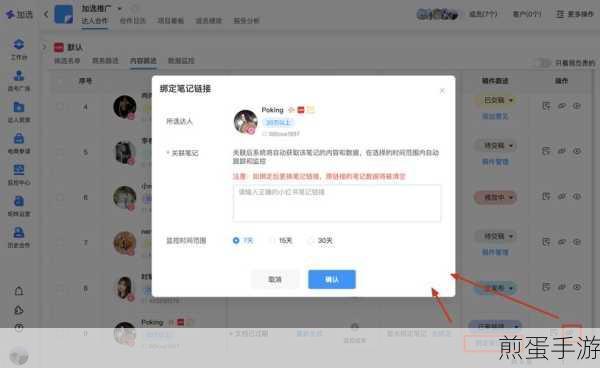
Task: Tick the checkbox for row 4
Action: tap(60, 107)
